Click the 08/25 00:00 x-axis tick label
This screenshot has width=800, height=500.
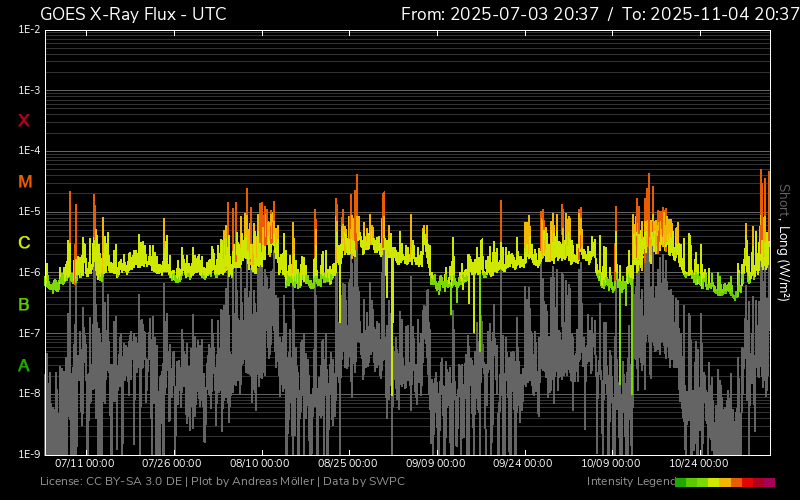(348, 464)
